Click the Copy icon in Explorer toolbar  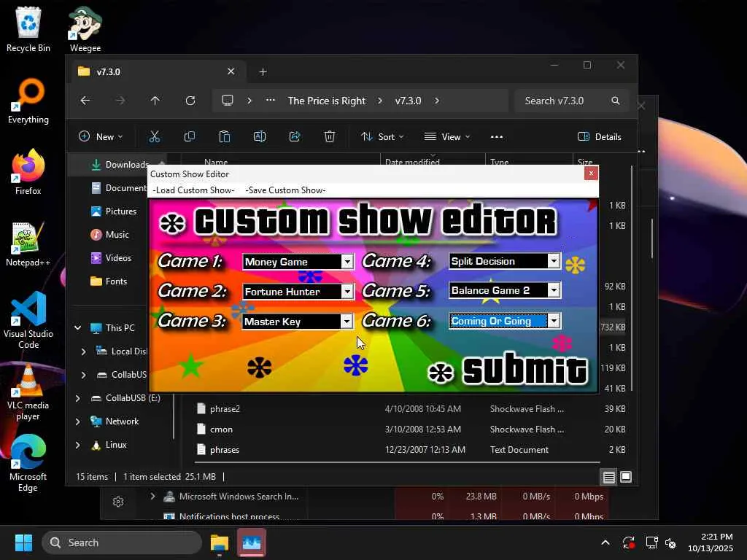point(189,136)
